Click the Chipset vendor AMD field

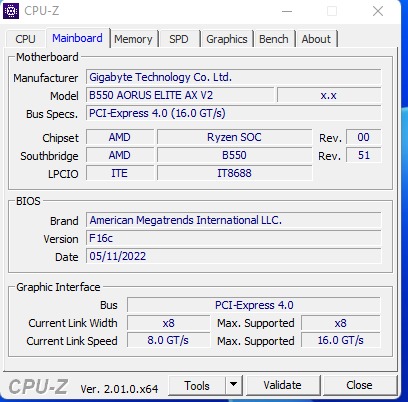[x=120, y=137]
